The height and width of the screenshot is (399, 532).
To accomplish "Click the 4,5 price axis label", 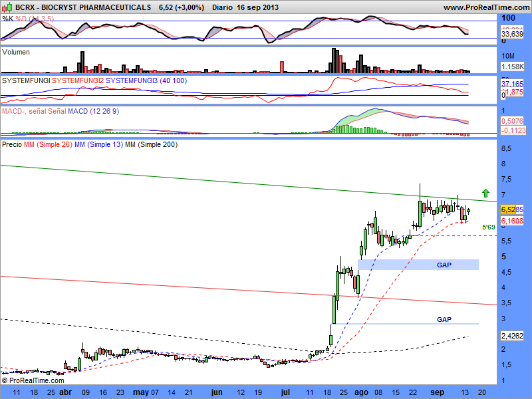I will [x=506, y=272].
